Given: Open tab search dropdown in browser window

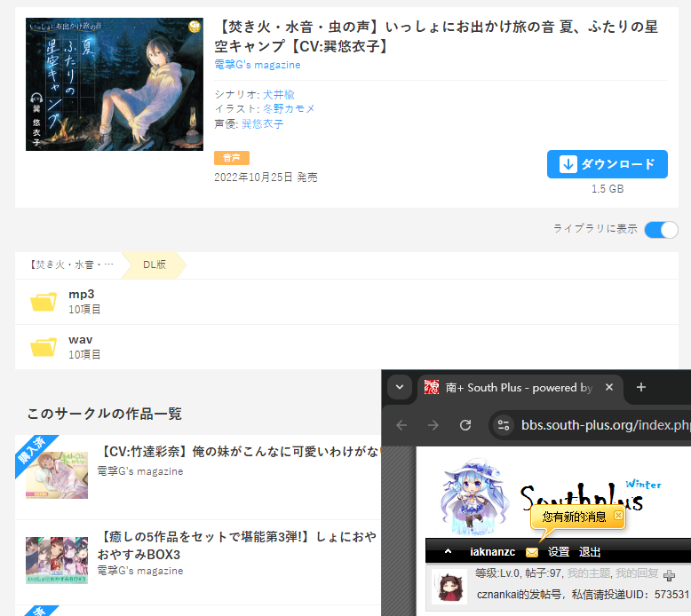Looking at the screenshot, I should (x=400, y=387).
